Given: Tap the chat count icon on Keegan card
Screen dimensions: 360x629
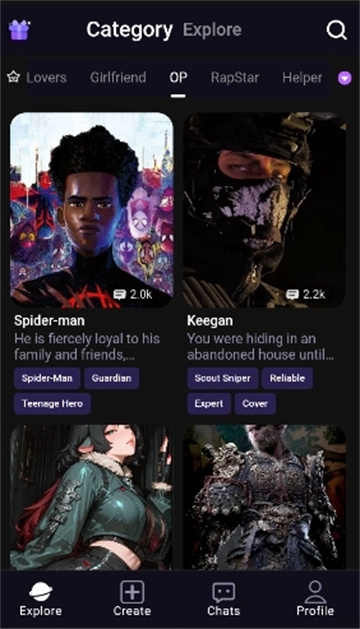Looking at the screenshot, I should pyautogui.click(x=292, y=295).
